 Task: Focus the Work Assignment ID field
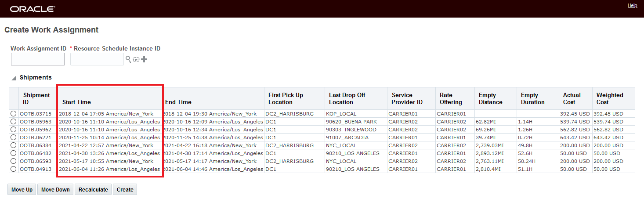pos(38,59)
